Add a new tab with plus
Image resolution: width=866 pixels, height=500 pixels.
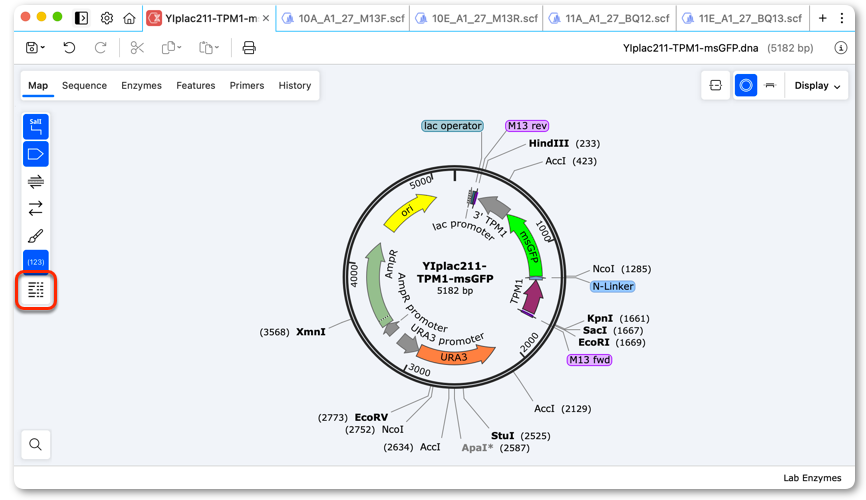[x=822, y=18]
